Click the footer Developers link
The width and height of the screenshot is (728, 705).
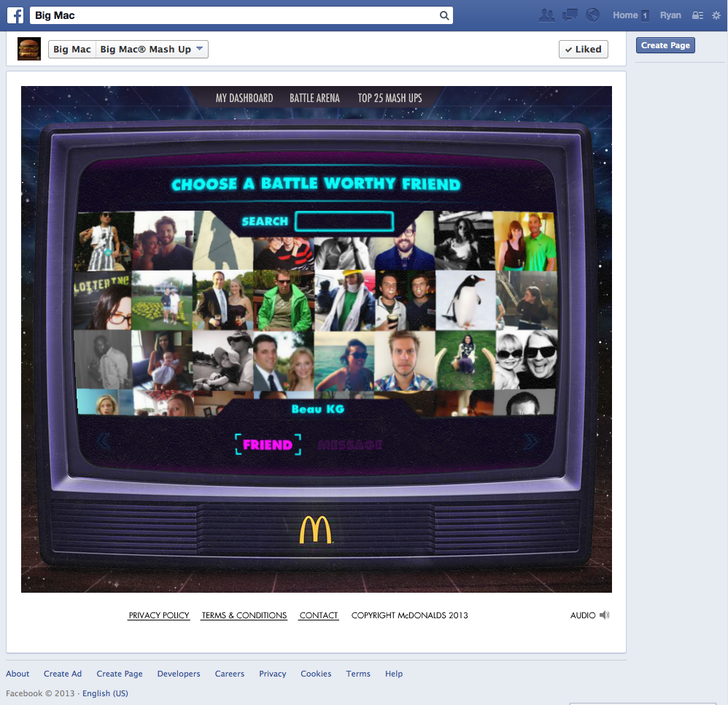(x=179, y=674)
